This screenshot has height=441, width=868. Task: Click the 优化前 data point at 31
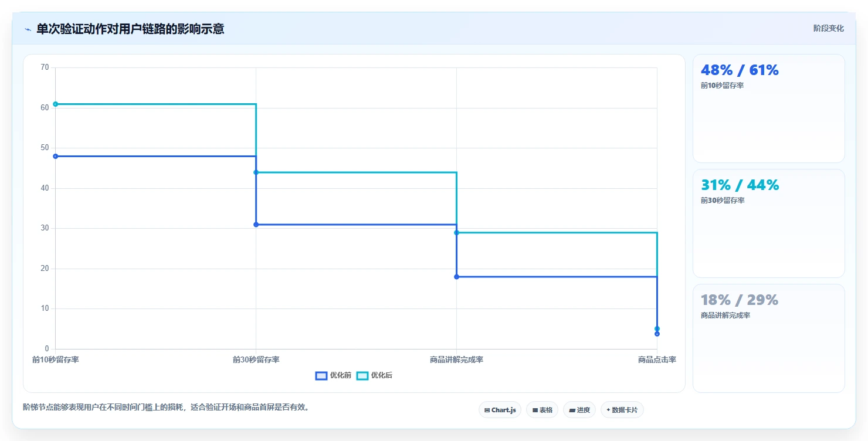pyautogui.click(x=256, y=225)
